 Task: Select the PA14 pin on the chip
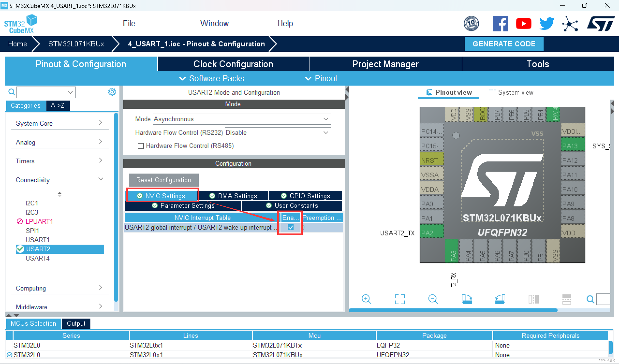(x=553, y=114)
